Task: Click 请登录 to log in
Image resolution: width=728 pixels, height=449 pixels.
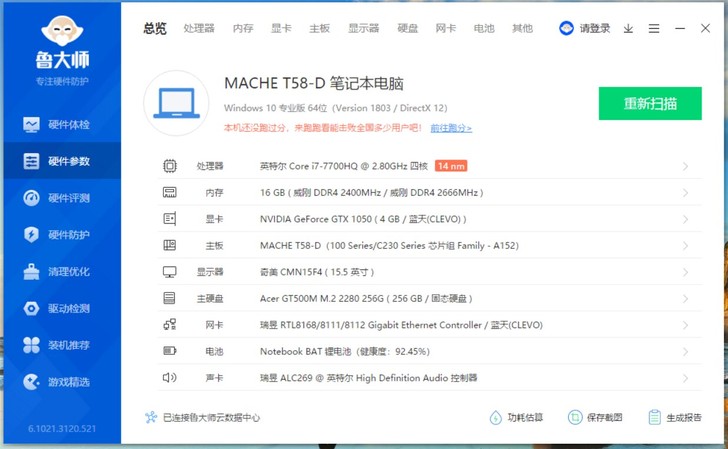Action: [594, 28]
